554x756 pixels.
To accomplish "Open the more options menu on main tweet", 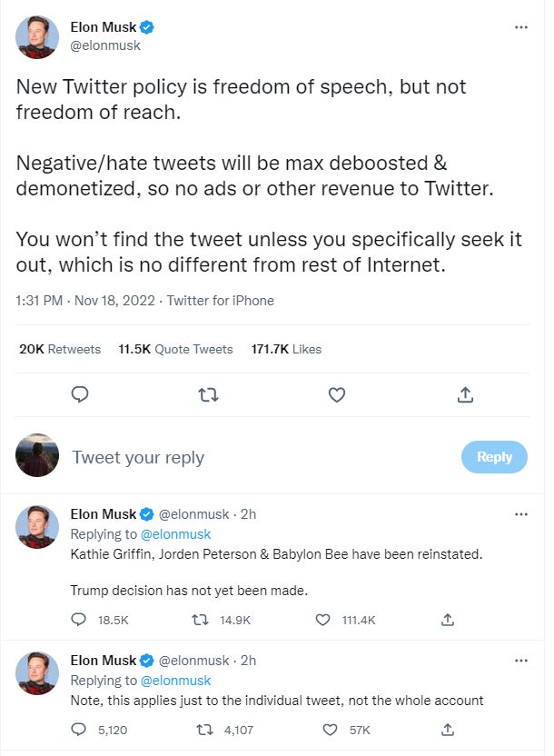I will [521, 27].
